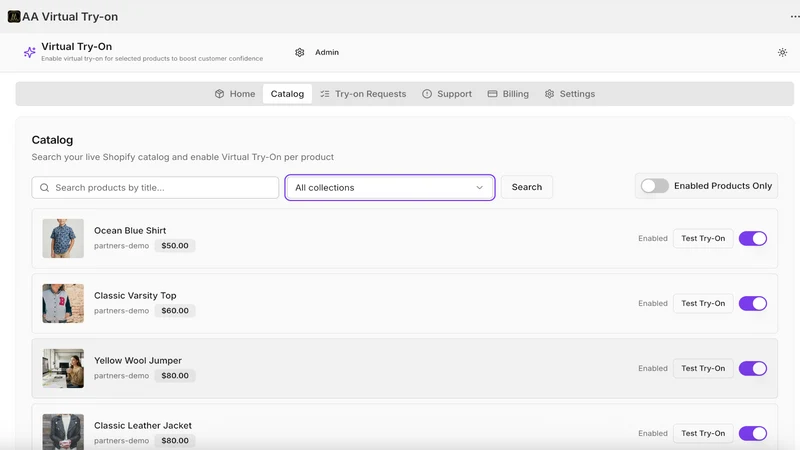Click the purple sparkle Virtual Try-On icon
The width and height of the screenshot is (800, 450).
[30, 52]
